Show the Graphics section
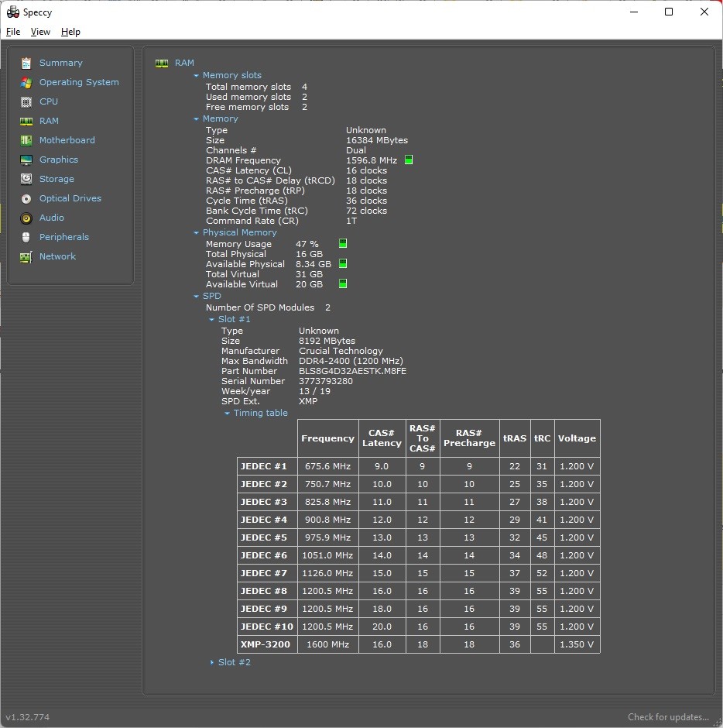This screenshot has width=723, height=728. click(x=59, y=160)
